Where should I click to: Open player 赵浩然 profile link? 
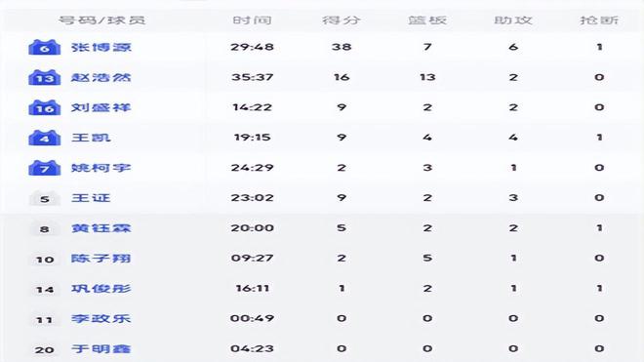(x=101, y=77)
